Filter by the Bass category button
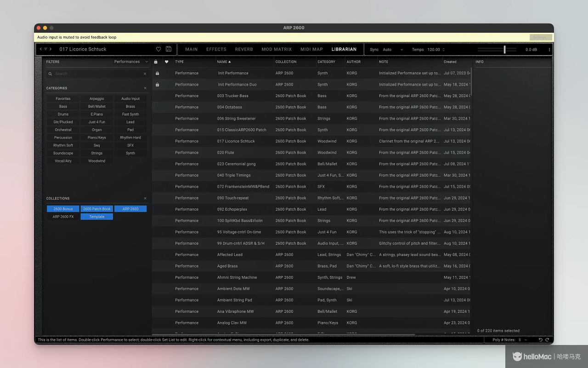The height and width of the screenshot is (368, 588). tap(63, 106)
